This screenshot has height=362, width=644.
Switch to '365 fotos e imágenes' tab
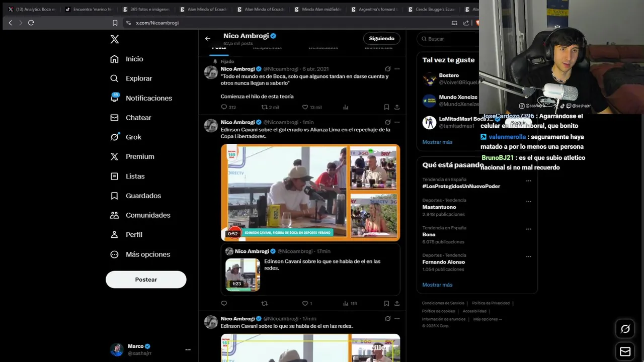point(146,9)
